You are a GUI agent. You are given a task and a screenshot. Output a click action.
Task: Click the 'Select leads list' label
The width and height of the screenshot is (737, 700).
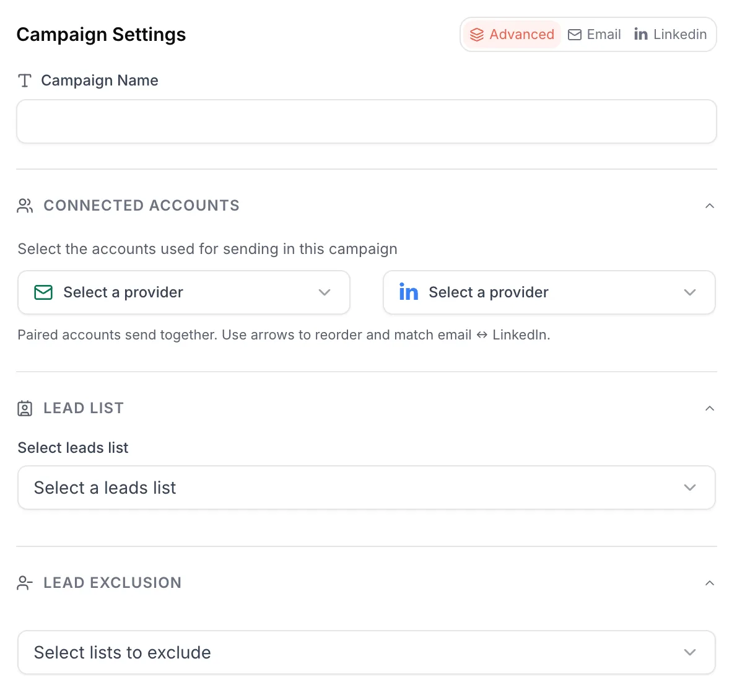pyautogui.click(x=73, y=447)
